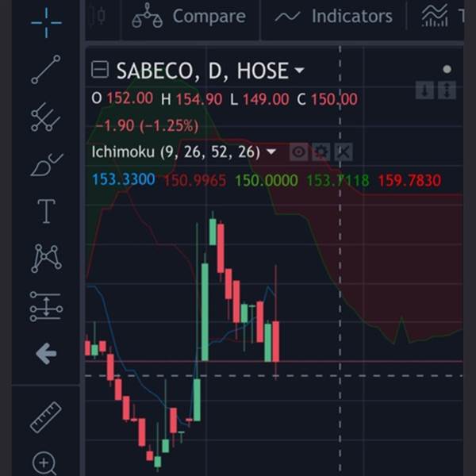Select the crosshair cursor tool
This screenshot has height=476, width=476.
pos(46,23)
